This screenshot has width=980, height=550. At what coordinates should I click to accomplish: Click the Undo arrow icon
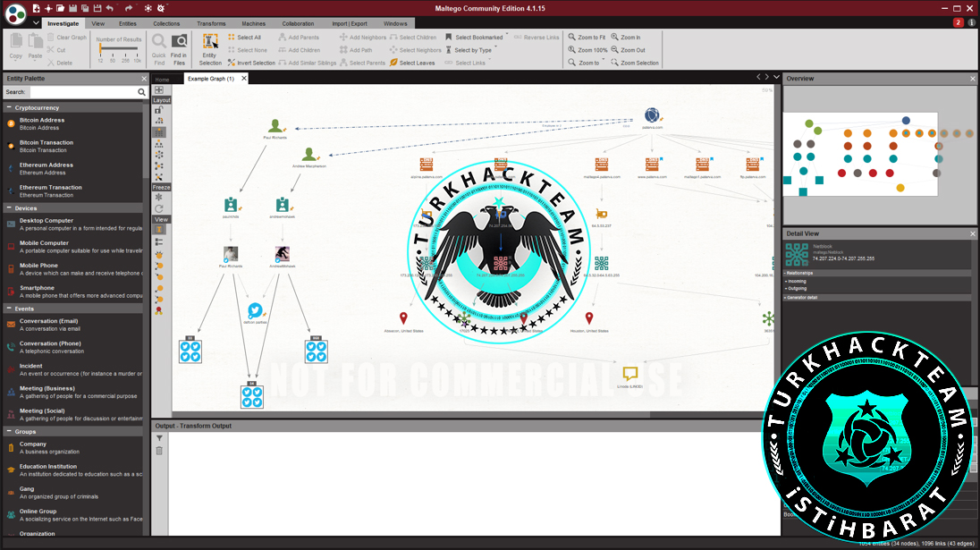(110, 8)
